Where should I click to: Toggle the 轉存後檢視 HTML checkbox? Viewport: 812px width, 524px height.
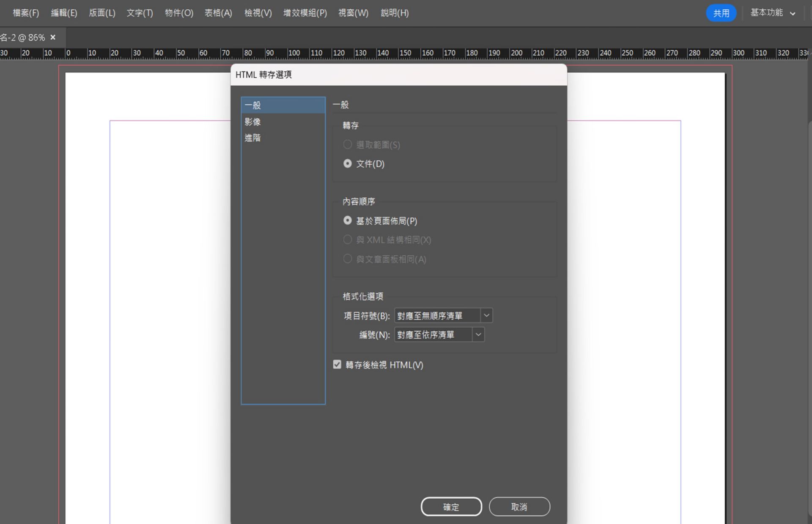point(337,364)
